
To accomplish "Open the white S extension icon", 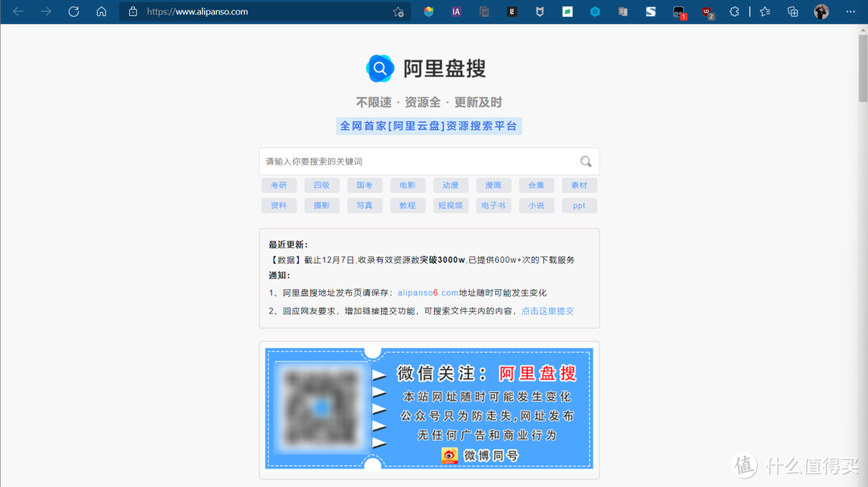I will 650,11.
